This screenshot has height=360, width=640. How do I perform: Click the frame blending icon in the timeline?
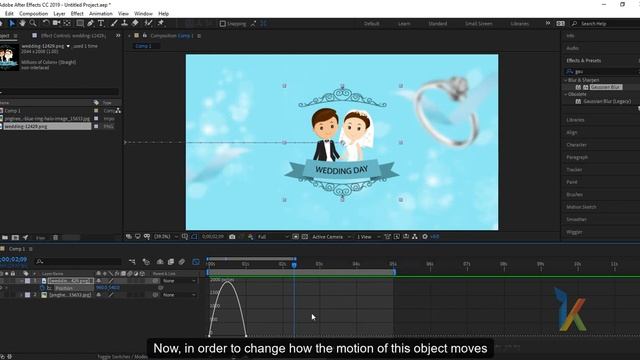[171, 262]
